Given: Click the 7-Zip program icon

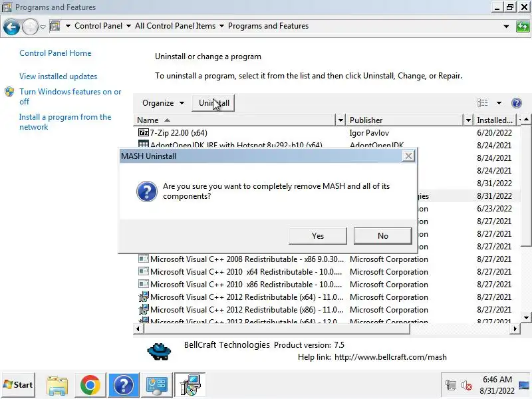Looking at the screenshot, I should 144,132.
